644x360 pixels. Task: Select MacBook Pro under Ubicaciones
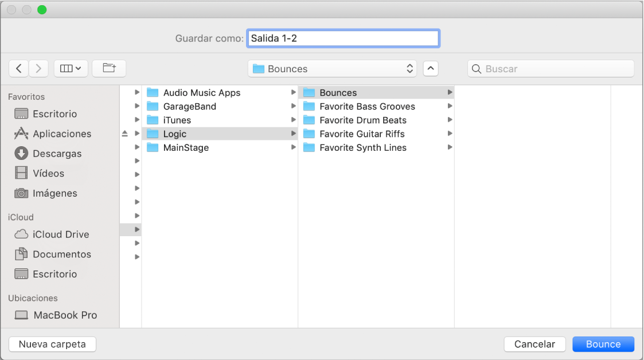tap(65, 315)
